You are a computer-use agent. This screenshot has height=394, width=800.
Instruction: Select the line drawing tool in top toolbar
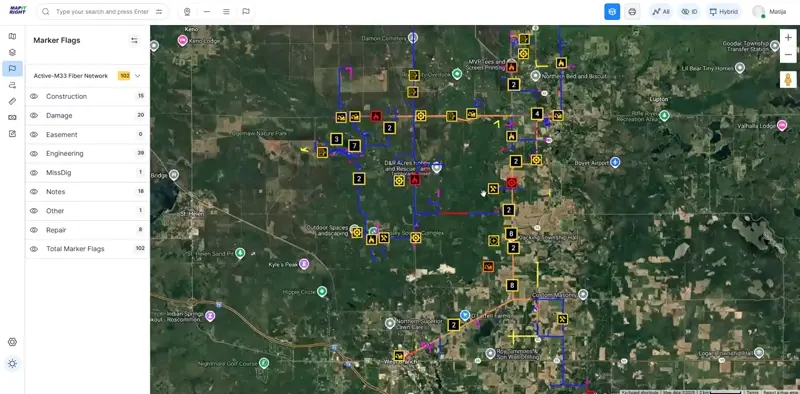[x=207, y=11]
